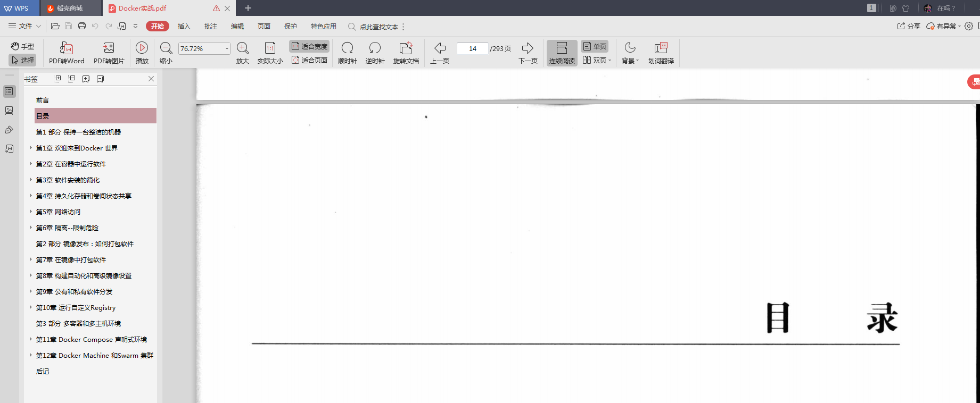Click the PDF转Word conversion tool
This screenshot has height=403, width=980.
(x=67, y=53)
